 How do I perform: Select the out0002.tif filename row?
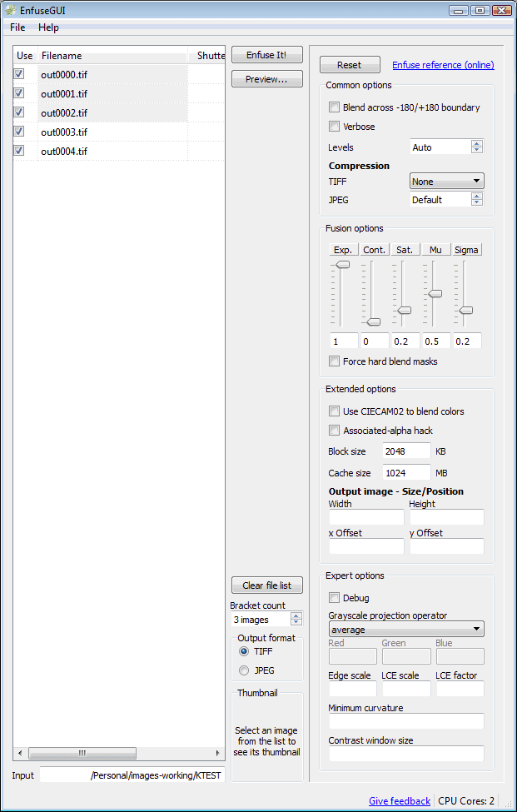click(113, 113)
